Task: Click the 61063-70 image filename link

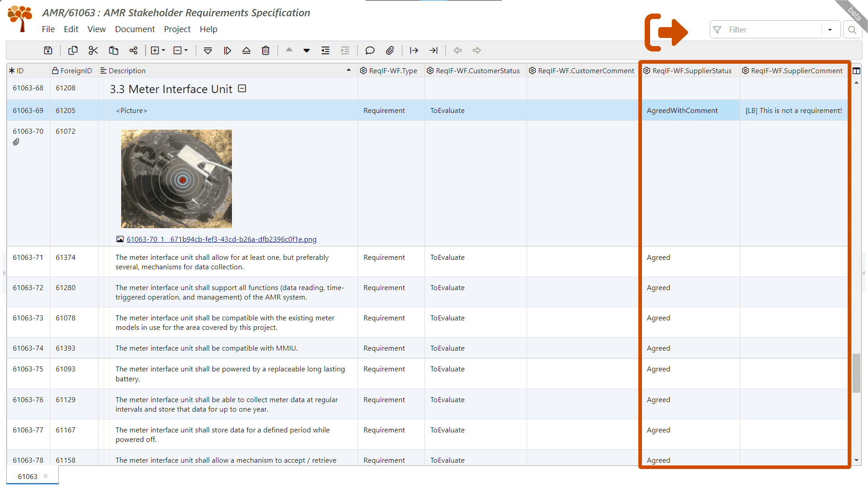Action: tap(221, 239)
